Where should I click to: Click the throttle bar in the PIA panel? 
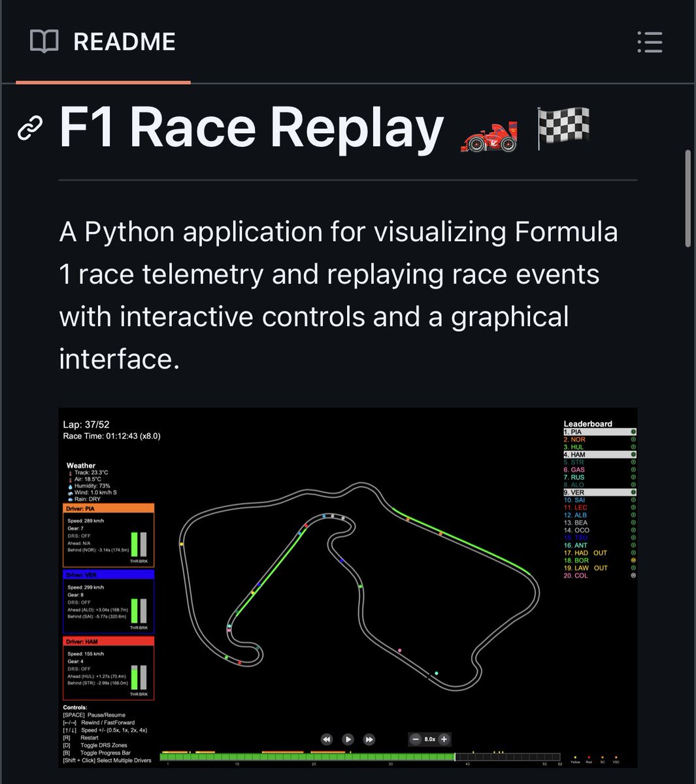[x=134, y=544]
